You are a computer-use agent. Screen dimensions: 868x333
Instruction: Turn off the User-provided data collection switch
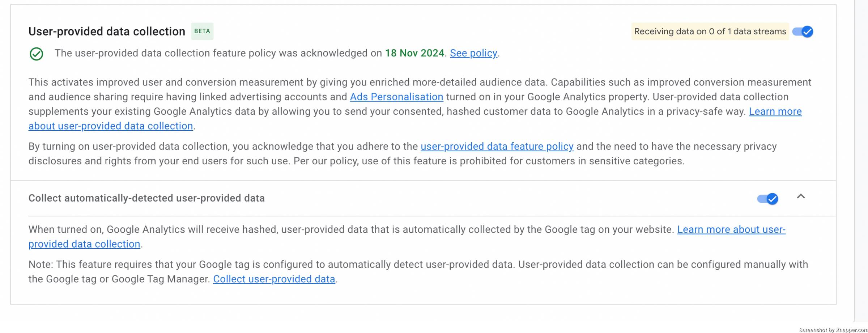coord(803,31)
